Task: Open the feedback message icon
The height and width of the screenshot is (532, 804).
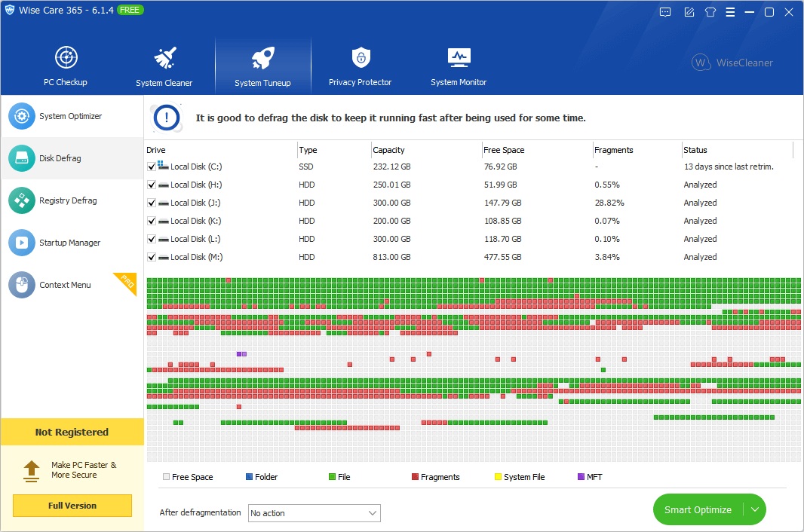Action: tap(664, 12)
